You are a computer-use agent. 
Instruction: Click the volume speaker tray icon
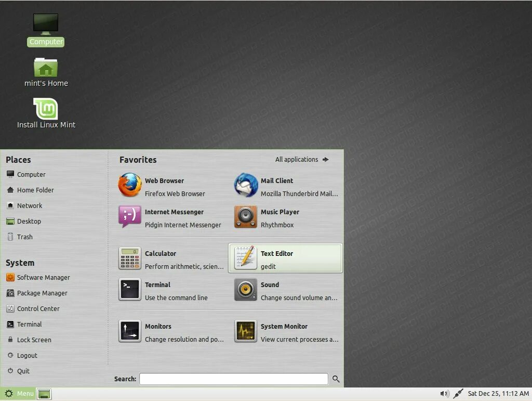coord(445,394)
